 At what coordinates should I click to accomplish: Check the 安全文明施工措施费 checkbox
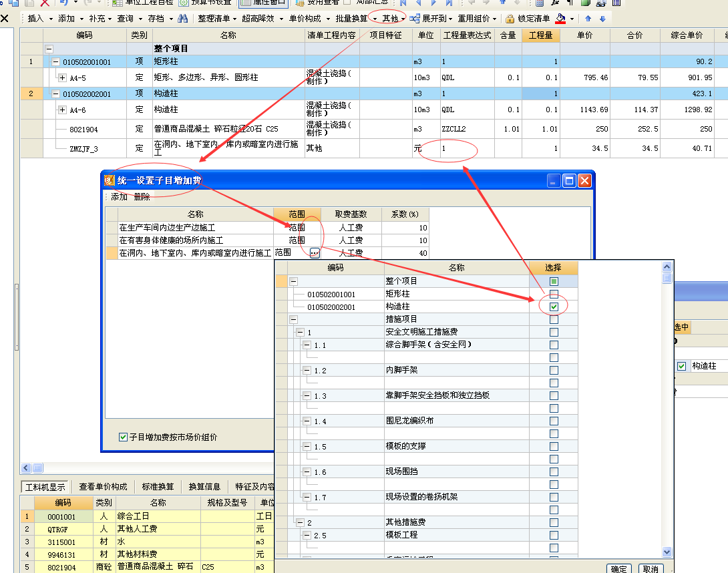pos(554,332)
